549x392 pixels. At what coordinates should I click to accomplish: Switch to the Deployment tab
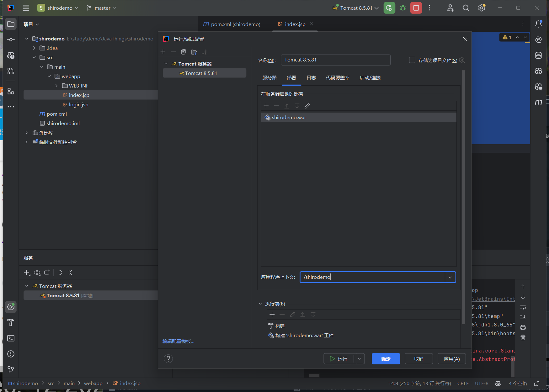pos(291,77)
